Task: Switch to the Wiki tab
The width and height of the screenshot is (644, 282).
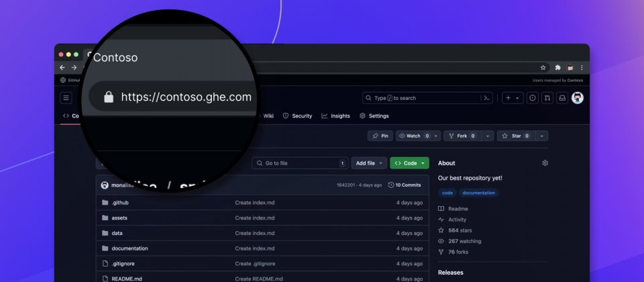Action: tap(268, 116)
